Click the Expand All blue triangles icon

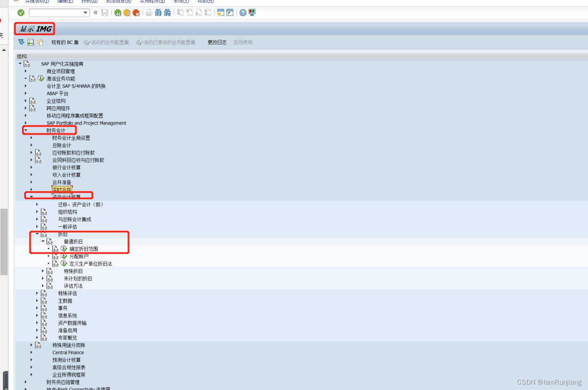(x=21, y=42)
